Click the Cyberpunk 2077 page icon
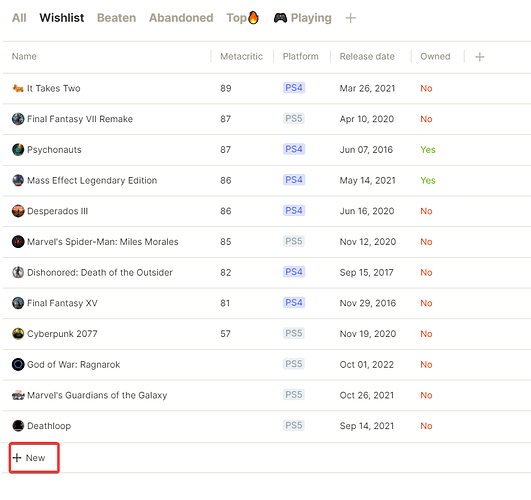The width and height of the screenshot is (531, 500). (x=18, y=334)
